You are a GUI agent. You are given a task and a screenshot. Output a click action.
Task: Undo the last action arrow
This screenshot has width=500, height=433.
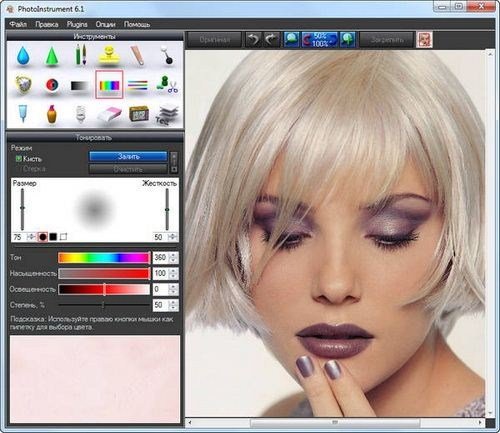coord(254,40)
